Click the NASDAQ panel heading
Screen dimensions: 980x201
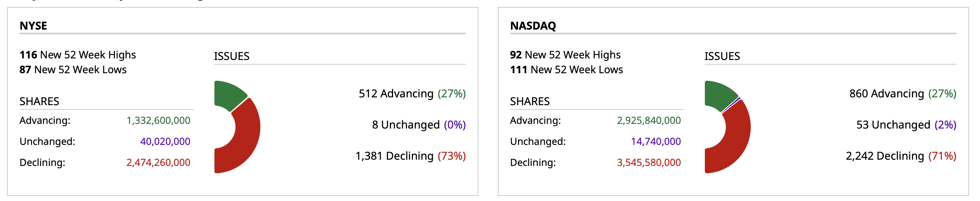(x=533, y=26)
